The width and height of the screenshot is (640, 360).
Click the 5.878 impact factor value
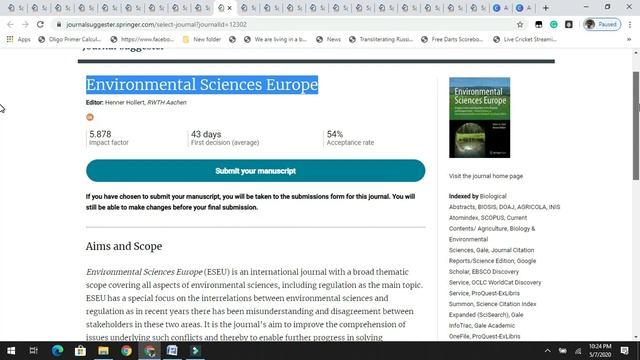point(100,134)
